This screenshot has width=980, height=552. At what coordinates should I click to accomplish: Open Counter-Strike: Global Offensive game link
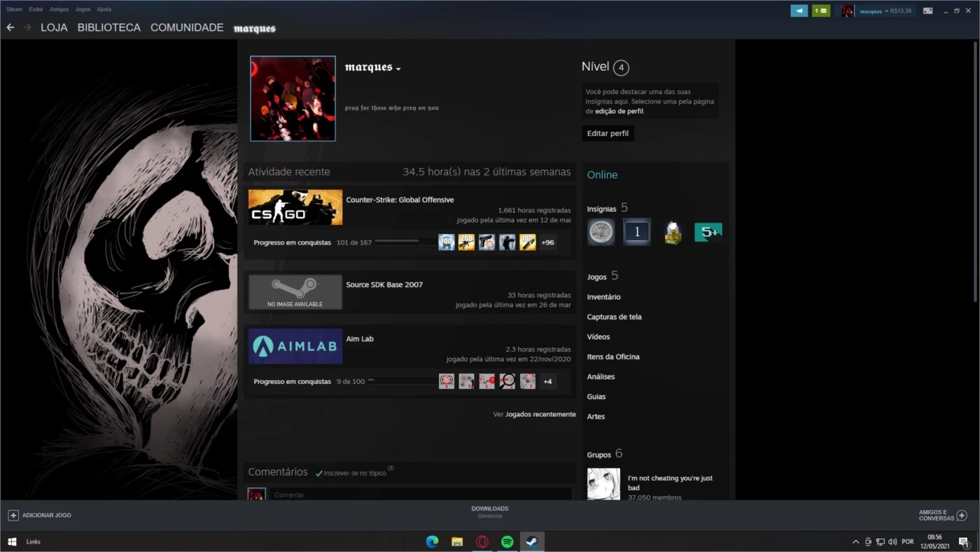click(x=400, y=200)
